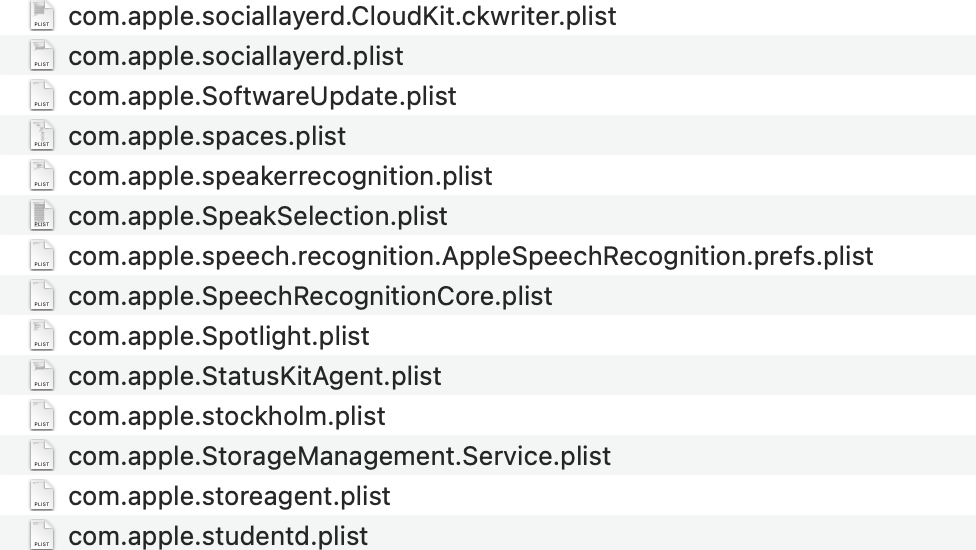Click the com.apple.stockholm.plist file icon
The image size is (976, 550).
click(x=42, y=416)
